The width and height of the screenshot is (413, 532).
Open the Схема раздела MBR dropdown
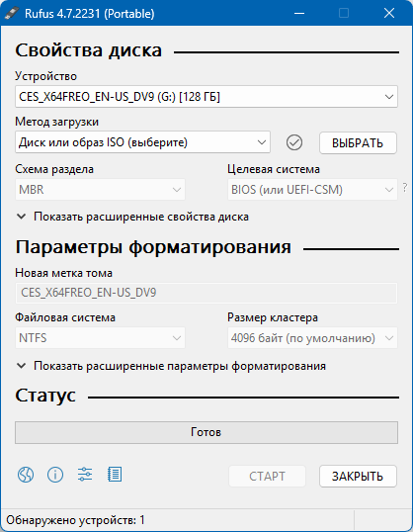[x=100, y=189]
